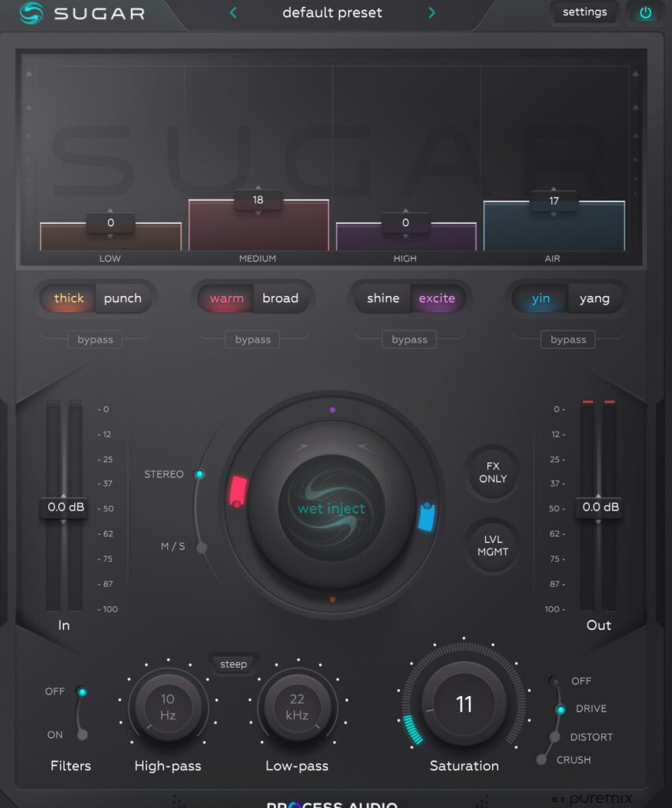The image size is (672, 808).
Task: Click the In level slider at 0.0 dB
Action: tap(64, 507)
